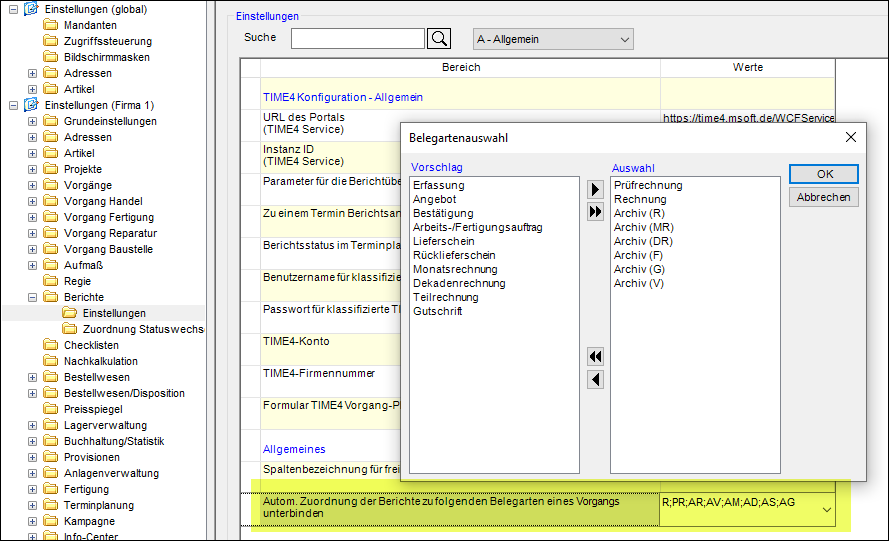Move selected item to Auswahl with single right arrow
Viewport: 889px width, 541px height.
(x=596, y=190)
